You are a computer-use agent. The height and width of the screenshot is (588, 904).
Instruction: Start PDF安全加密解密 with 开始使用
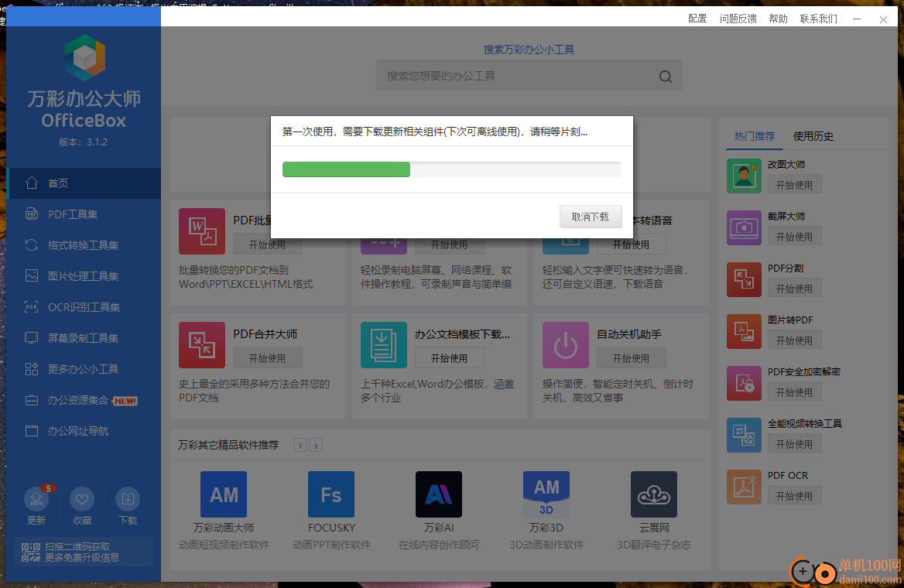(794, 392)
